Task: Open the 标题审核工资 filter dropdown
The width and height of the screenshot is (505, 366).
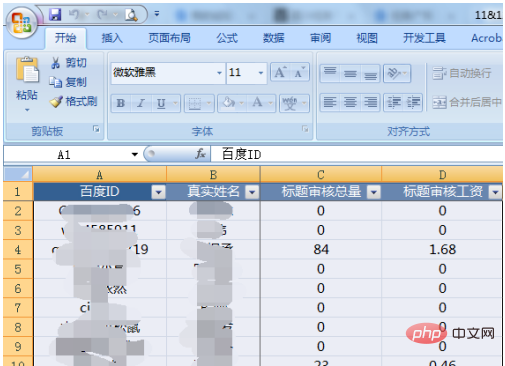Action: pyautogui.click(x=495, y=192)
